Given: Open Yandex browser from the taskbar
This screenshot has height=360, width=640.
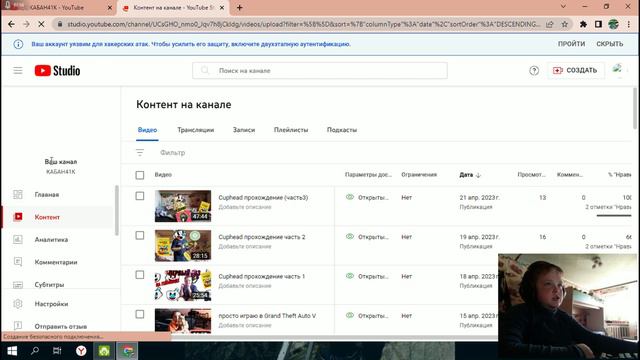Looking at the screenshot, I should coord(81,351).
